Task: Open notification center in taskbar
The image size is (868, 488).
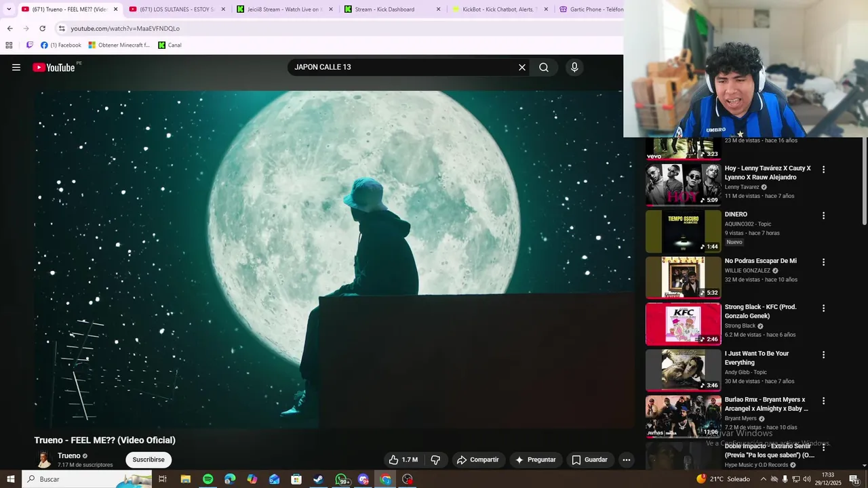Action: (x=854, y=479)
